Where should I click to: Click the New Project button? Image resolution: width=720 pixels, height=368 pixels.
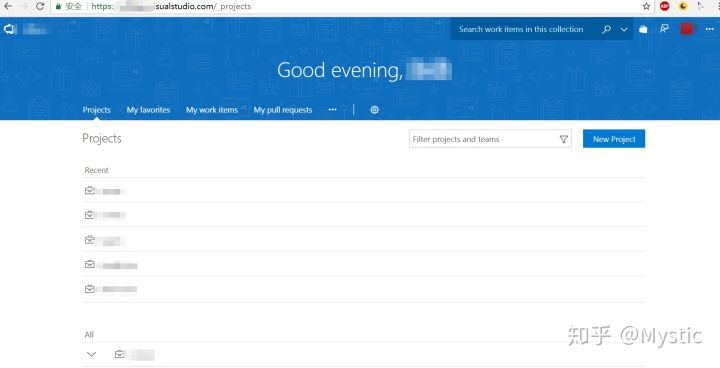[x=614, y=139]
